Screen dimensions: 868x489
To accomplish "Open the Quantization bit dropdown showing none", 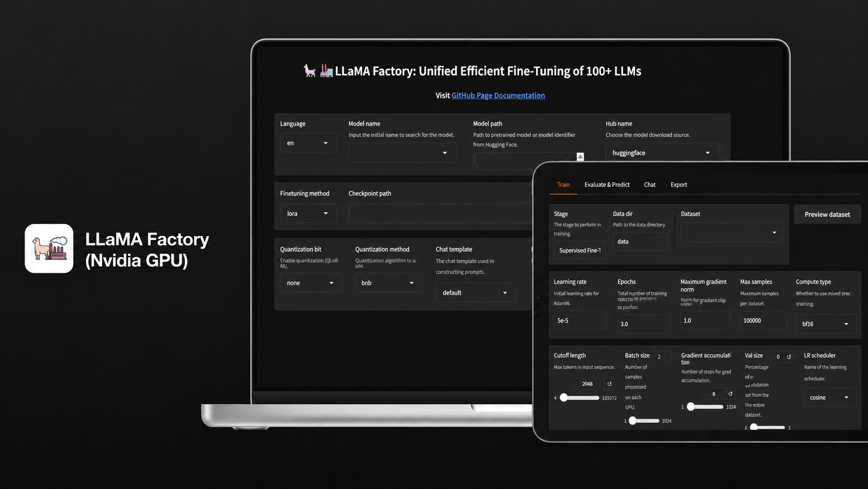I will click(x=311, y=283).
